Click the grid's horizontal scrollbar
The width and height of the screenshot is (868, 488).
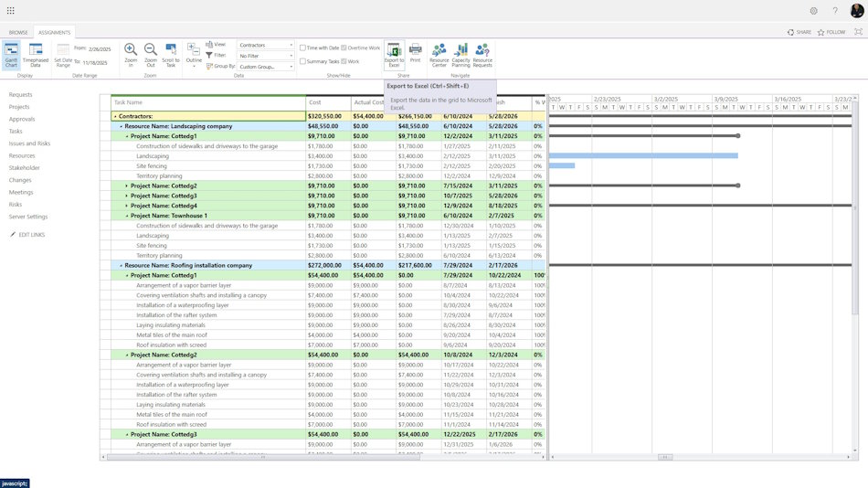(x=263, y=457)
